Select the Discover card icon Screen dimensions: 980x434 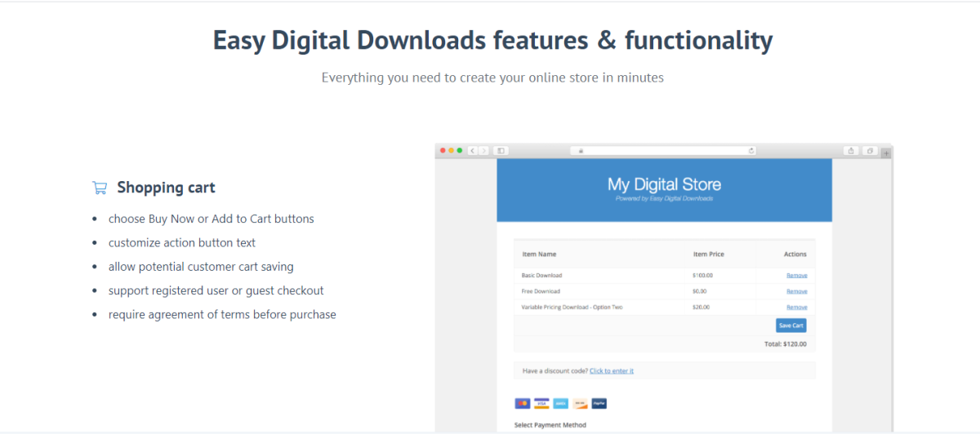580,403
